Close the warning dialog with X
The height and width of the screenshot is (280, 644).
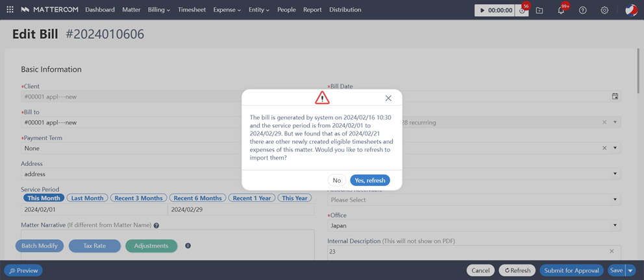[x=388, y=98]
